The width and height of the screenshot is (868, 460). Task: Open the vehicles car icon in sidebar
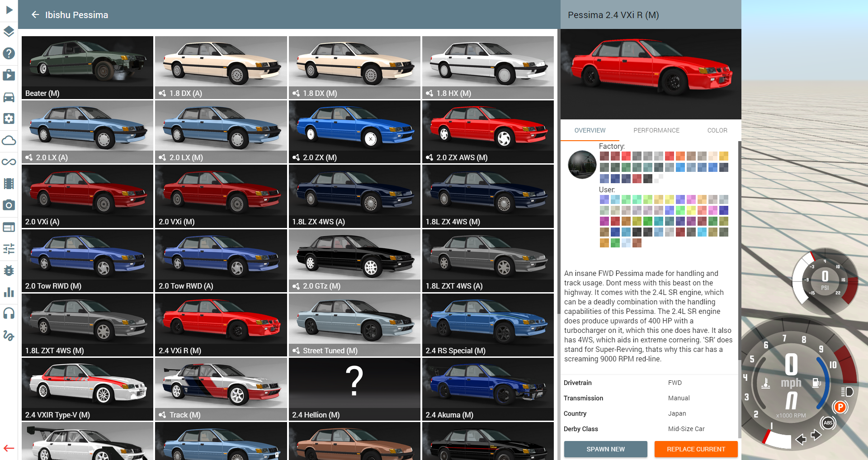9,97
